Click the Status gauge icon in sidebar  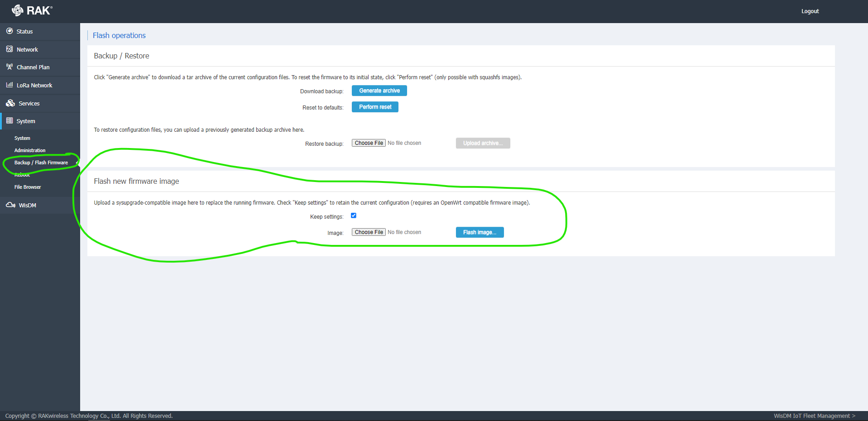point(10,31)
